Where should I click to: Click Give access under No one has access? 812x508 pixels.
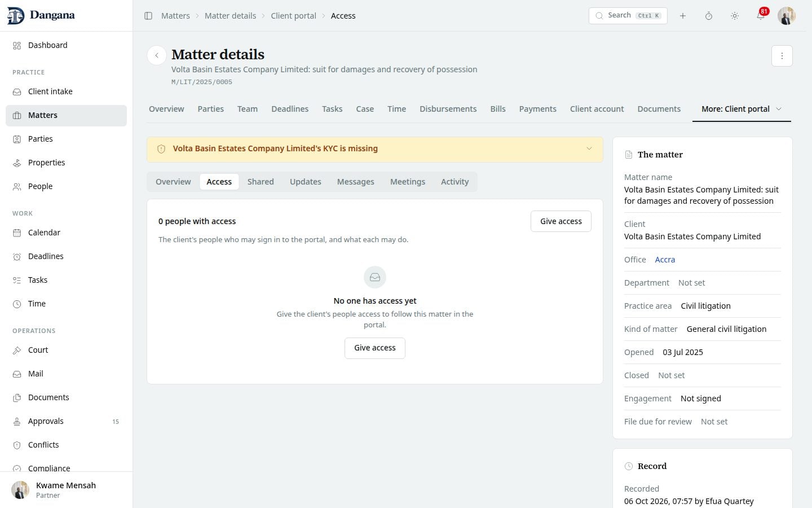point(375,348)
